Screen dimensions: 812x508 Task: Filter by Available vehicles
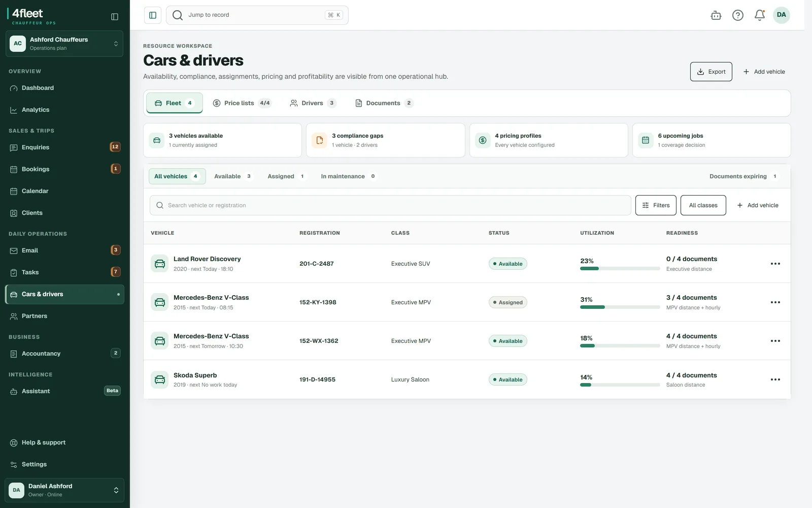coord(233,176)
